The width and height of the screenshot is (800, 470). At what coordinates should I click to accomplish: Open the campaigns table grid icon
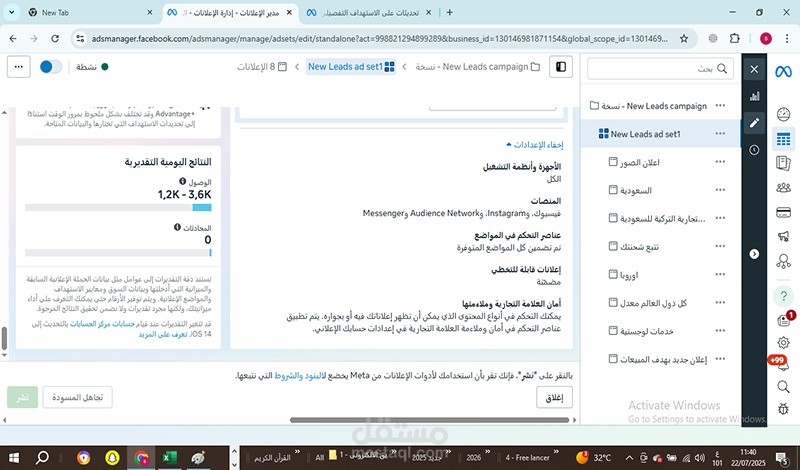pyautogui.click(x=783, y=138)
